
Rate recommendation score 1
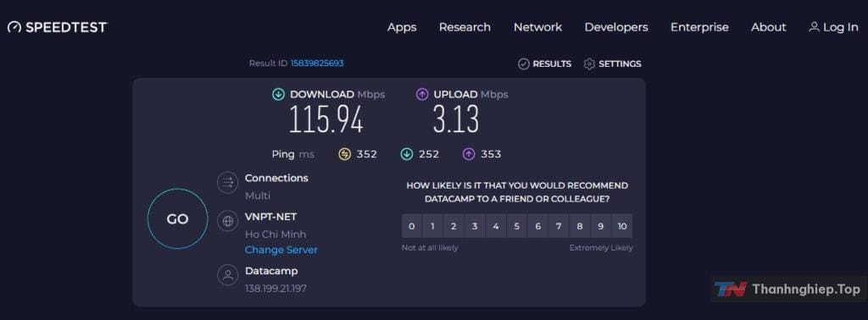pos(432,226)
